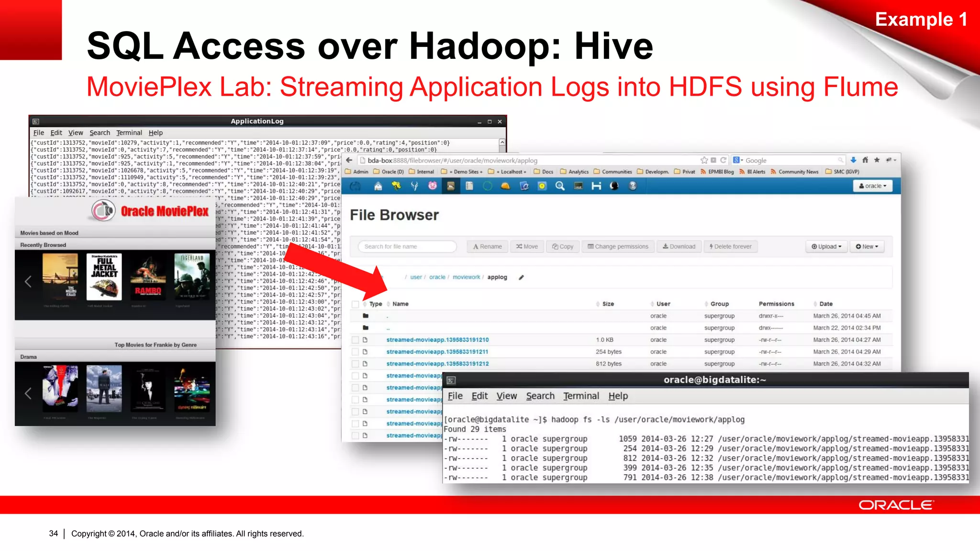This screenshot has height=551, width=980.
Task: Check the box for streamed-movieapp.1395833191210
Action: pyautogui.click(x=355, y=340)
